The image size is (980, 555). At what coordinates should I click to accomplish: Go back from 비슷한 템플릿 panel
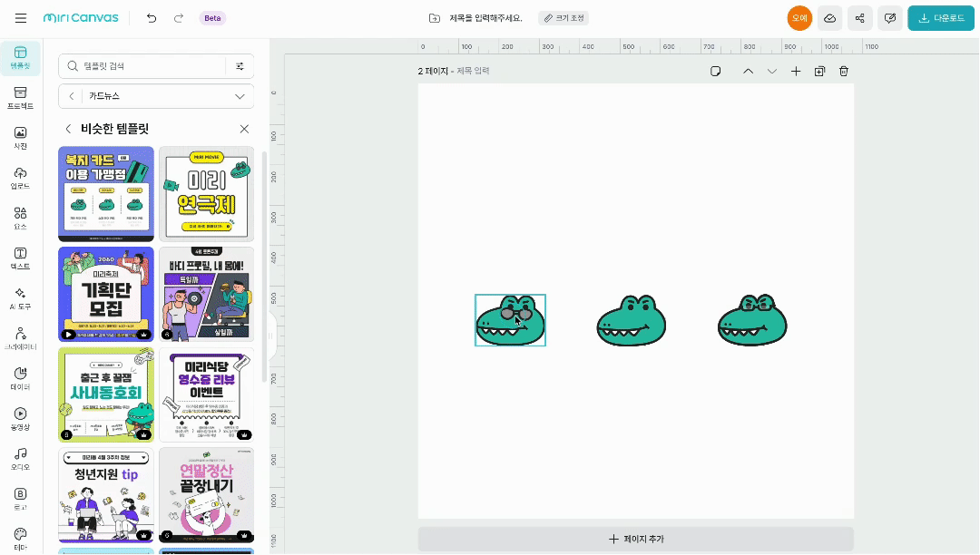[x=68, y=129]
